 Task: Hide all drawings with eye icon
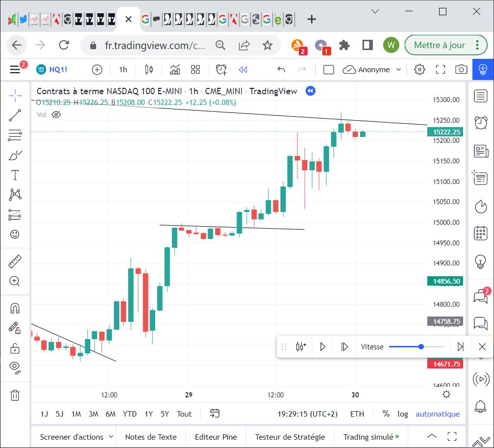(x=15, y=368)
